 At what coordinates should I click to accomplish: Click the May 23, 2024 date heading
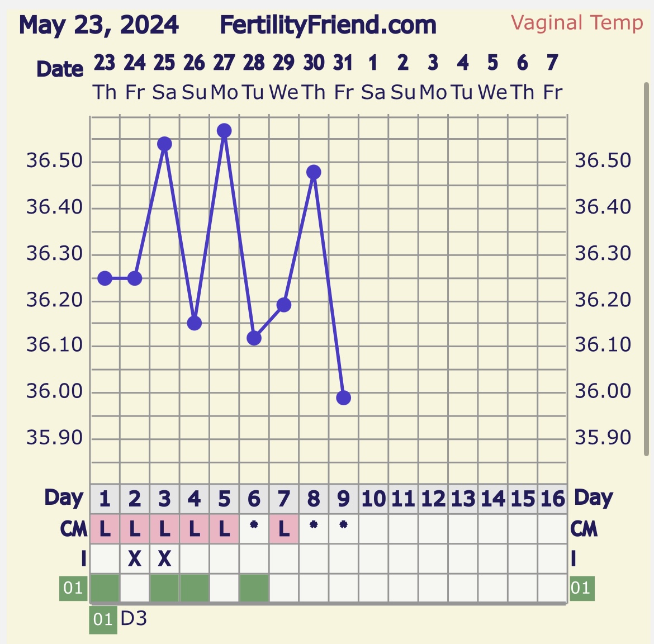click(x=99, y=25)
